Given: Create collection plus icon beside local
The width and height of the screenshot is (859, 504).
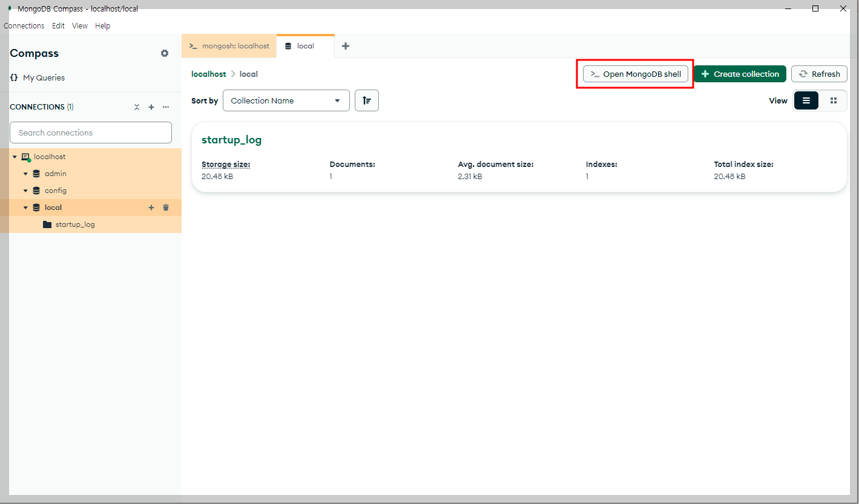Looking at the screenshot, I should tap(151, 208).
